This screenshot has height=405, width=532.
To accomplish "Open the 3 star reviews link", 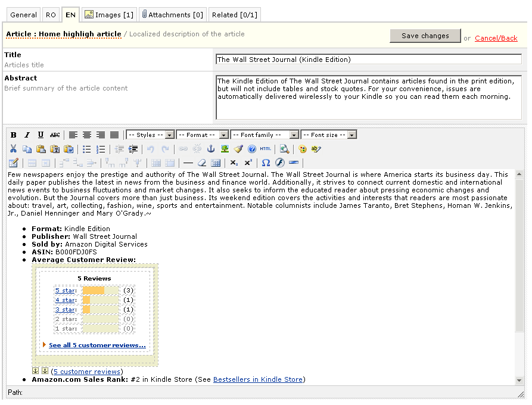I will (x=66, y=309).
